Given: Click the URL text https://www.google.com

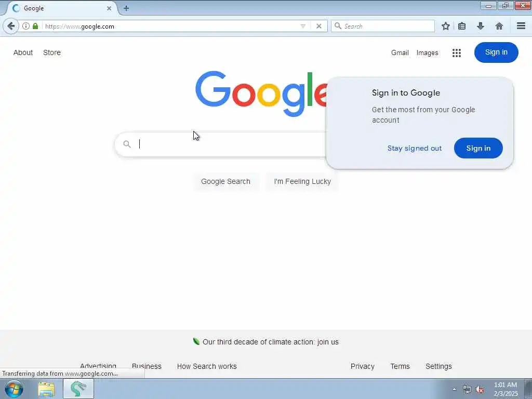Looking at the screenshot, I should [x=79, y=26].
